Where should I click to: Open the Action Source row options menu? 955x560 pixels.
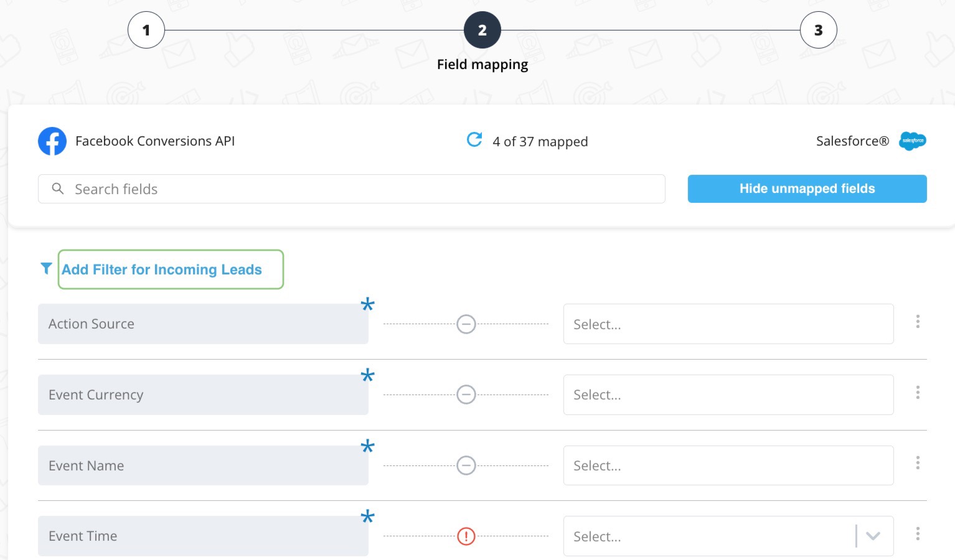(x=918, y=322)
